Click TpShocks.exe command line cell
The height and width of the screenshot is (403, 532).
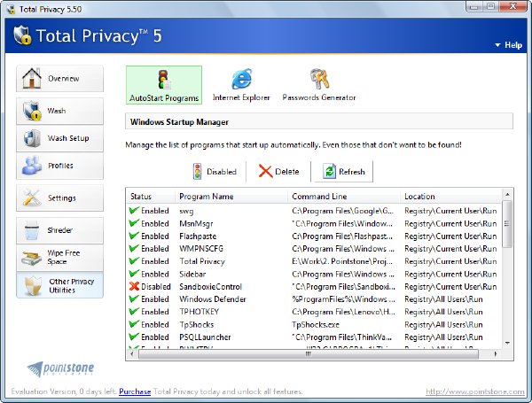click(316, 325)
